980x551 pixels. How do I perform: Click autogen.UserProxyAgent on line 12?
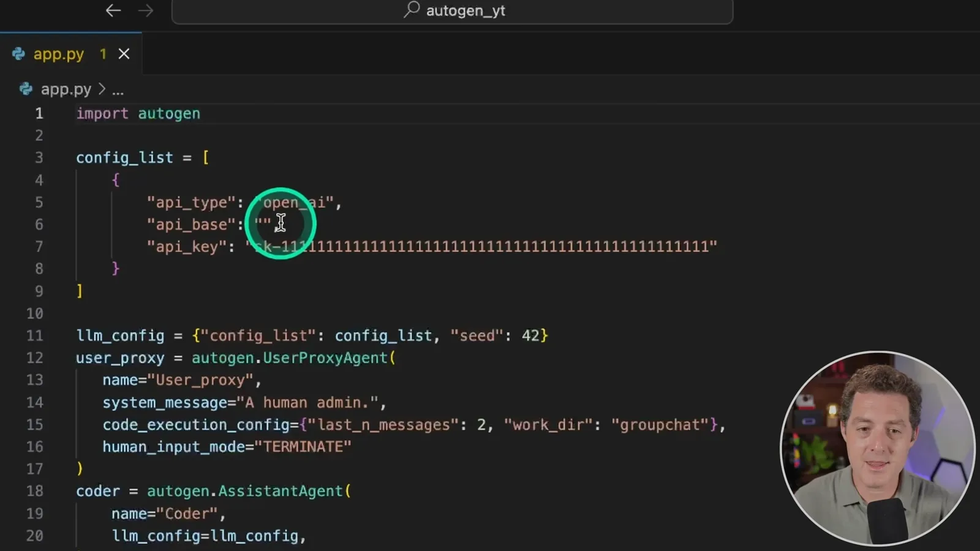click(x=290, y=358)
